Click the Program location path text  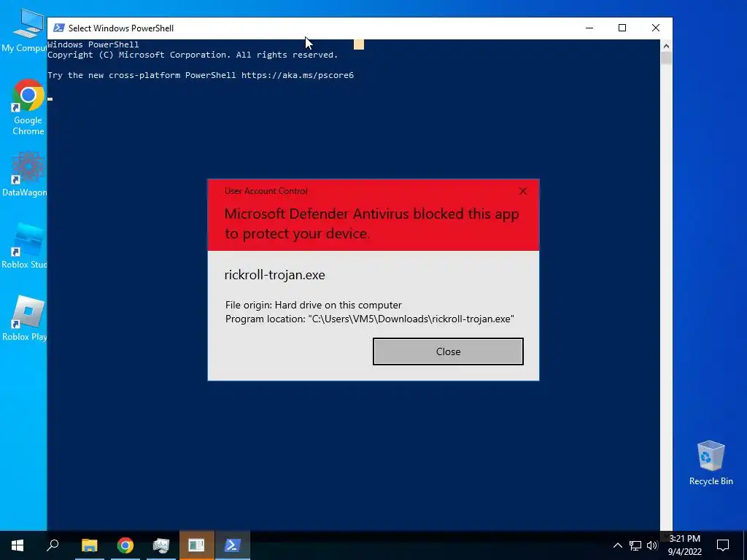click(x=370, y=319)
